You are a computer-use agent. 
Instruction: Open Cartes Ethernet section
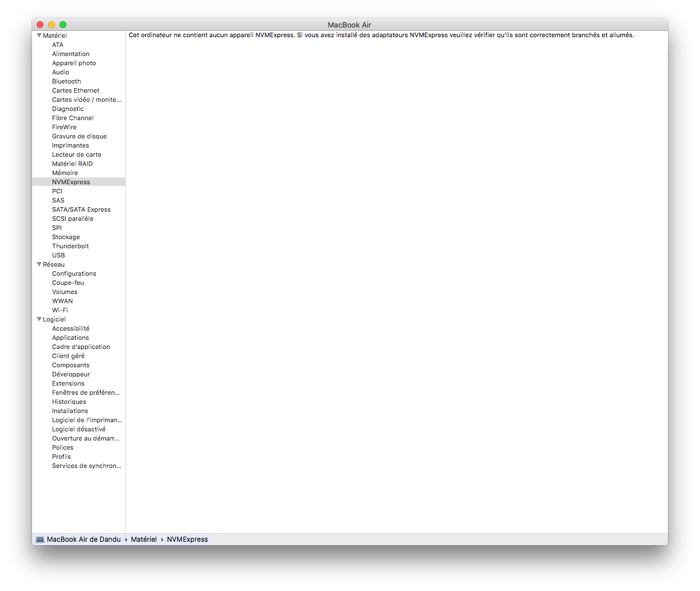(75, 90)
